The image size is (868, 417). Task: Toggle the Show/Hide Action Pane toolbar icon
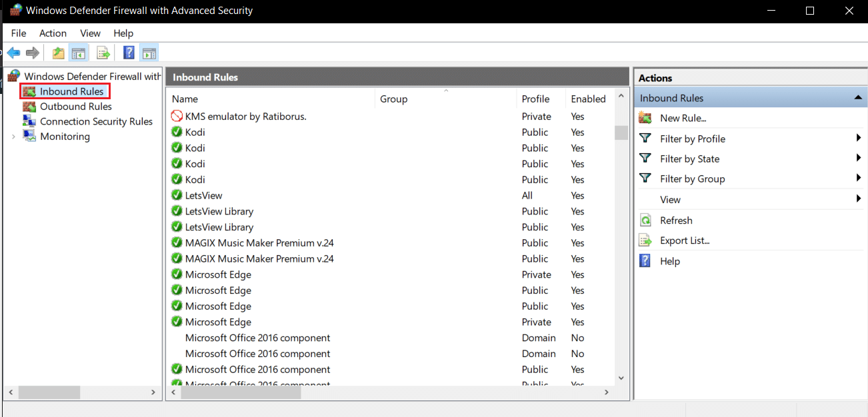coord(149,53)
